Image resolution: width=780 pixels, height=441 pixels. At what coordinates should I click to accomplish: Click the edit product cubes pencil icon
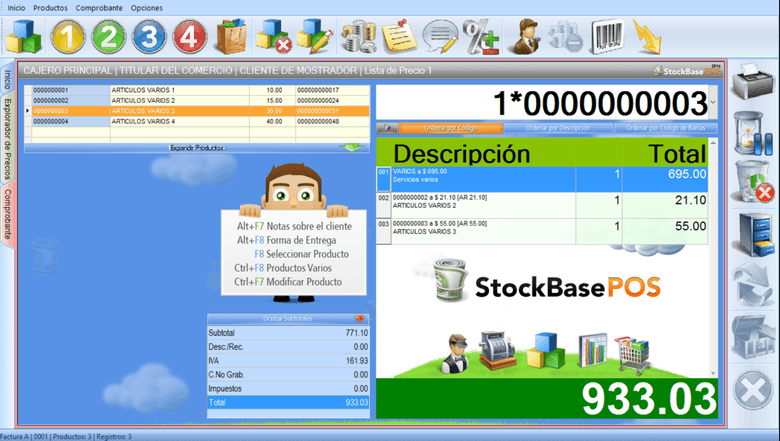[x=314, y=36]
